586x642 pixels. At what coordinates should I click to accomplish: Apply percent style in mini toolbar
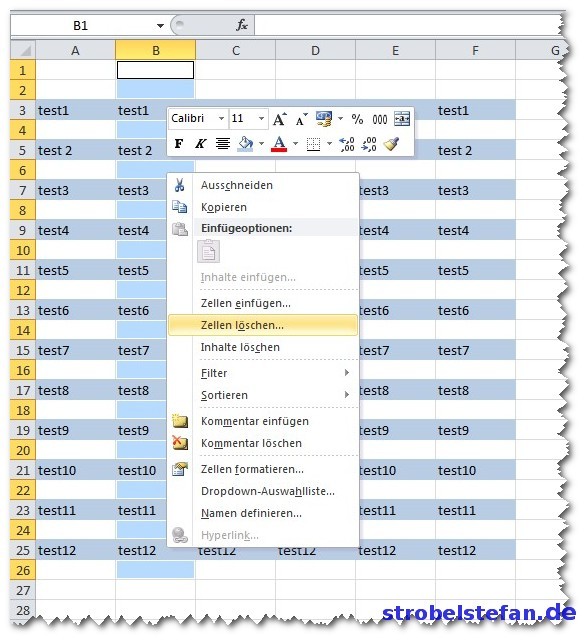(357, 119)
